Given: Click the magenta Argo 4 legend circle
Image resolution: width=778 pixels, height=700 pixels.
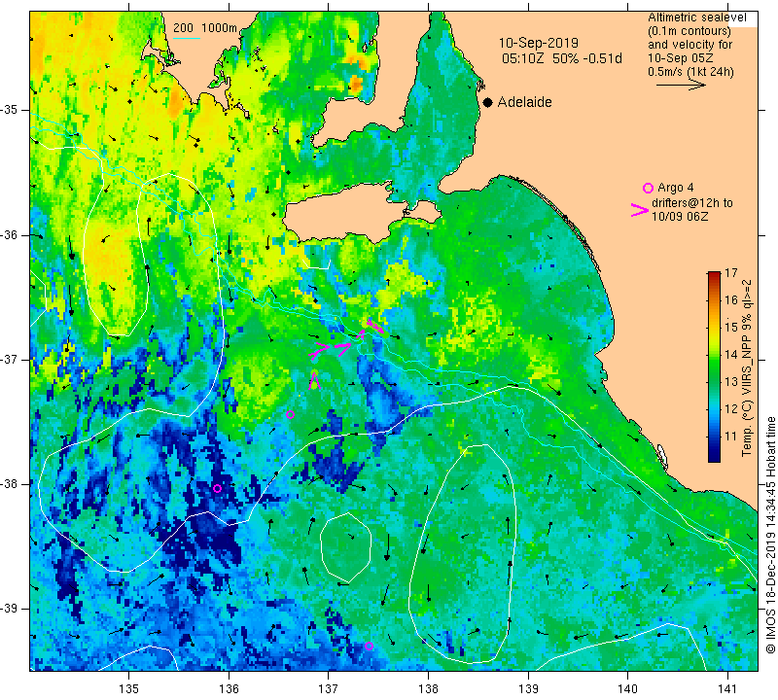Looking at the screenshot, I should [648, 188].
